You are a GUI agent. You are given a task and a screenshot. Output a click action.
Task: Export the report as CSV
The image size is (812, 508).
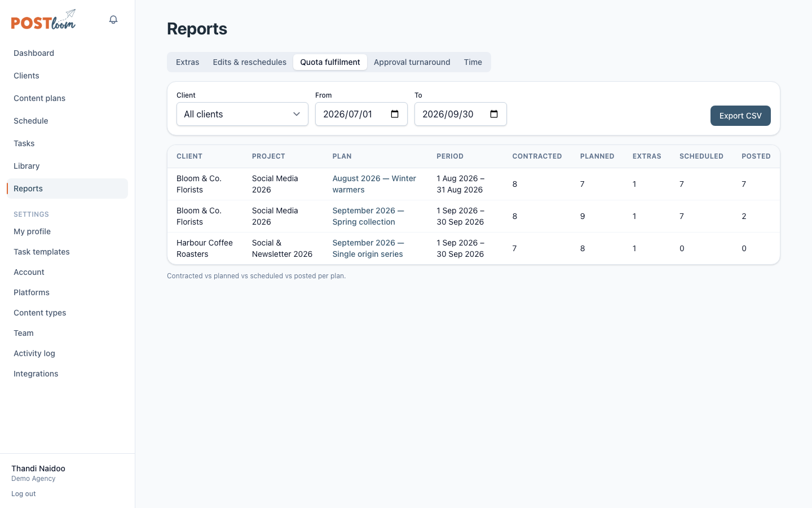(x=740, y=116)
